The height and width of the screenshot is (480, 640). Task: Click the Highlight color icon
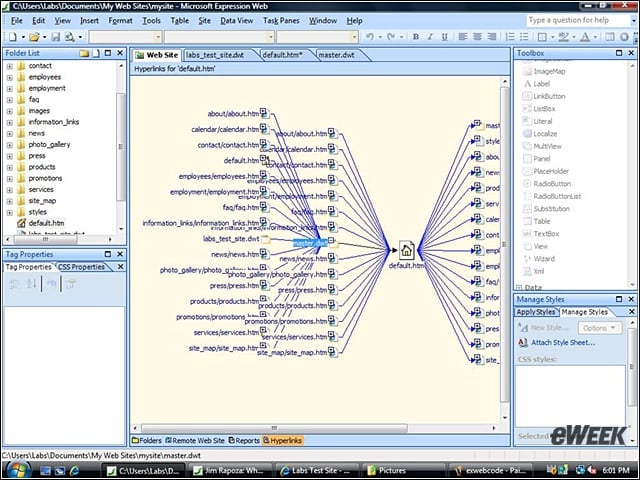(x=564, y=37)
